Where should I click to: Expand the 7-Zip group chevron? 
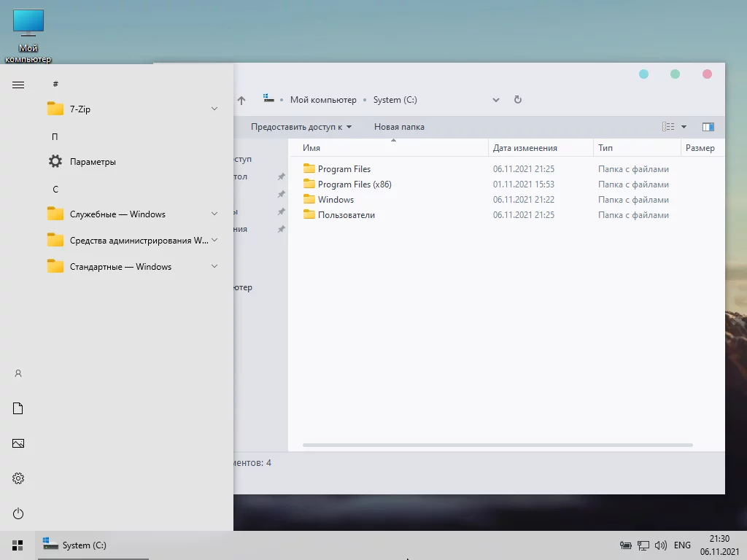click(214, 109)
